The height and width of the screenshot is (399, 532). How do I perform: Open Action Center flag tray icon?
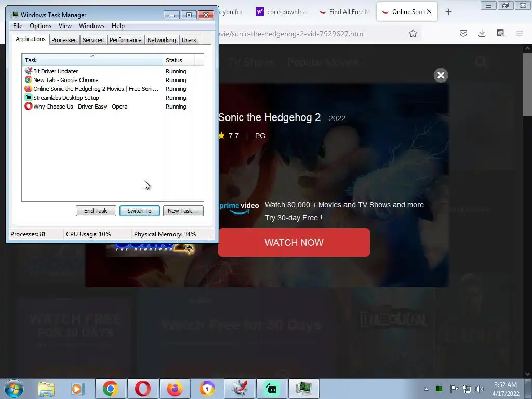tap(454, 389)
